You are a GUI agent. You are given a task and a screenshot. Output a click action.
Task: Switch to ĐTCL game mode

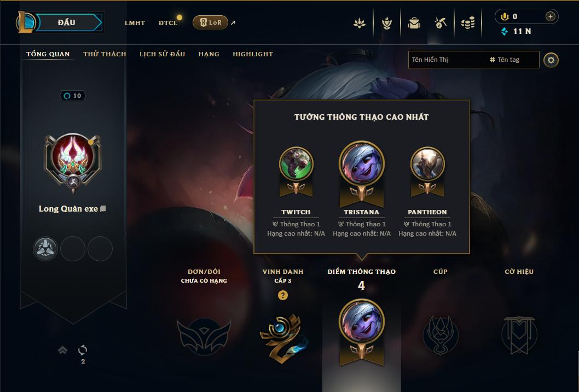tap(168, 23)
